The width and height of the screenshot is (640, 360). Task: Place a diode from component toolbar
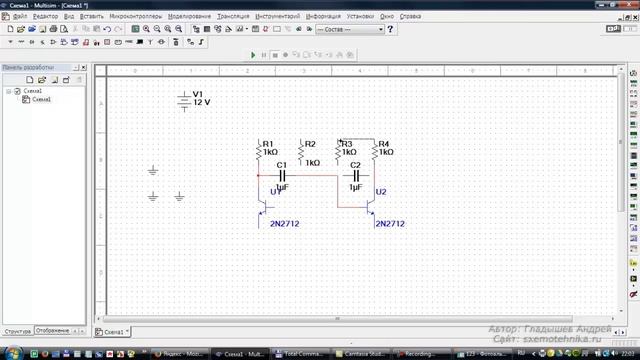click(32, 42)
